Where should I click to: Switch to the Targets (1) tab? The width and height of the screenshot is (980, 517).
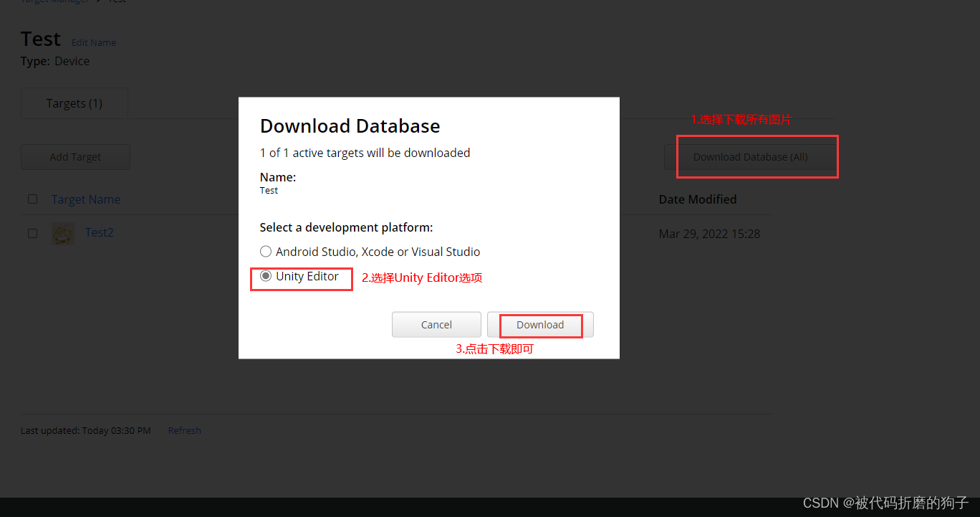pyautogui.click(x=75, y=103)
